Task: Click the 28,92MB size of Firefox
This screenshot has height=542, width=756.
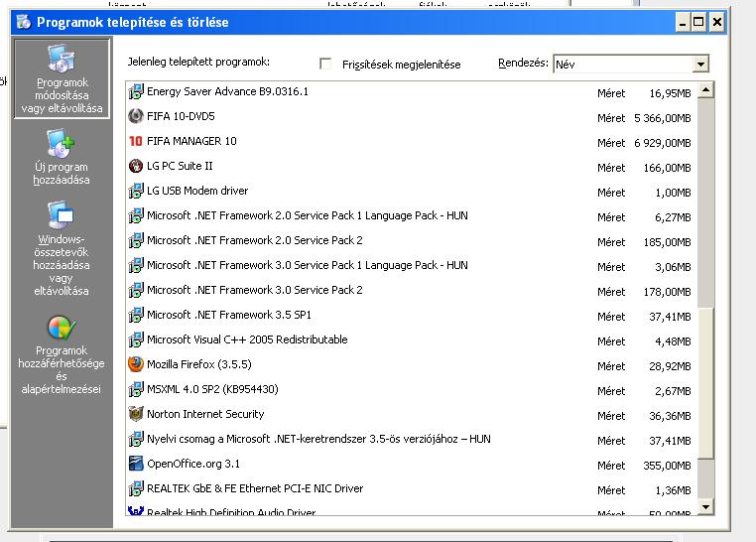Action: (x=670, y=366)
